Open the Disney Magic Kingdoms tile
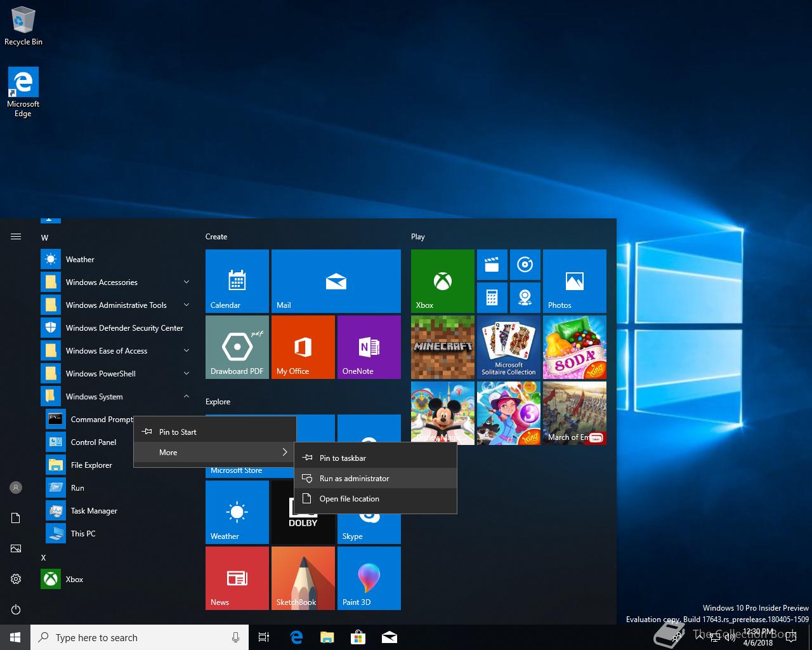 tap(443, 413)
